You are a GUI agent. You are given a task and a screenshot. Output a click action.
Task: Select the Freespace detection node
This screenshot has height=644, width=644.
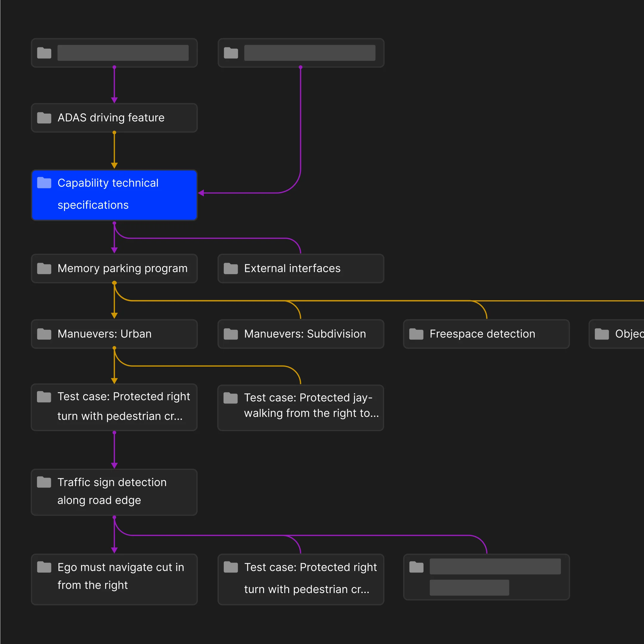pyautogui.click(x=486, y=334)
